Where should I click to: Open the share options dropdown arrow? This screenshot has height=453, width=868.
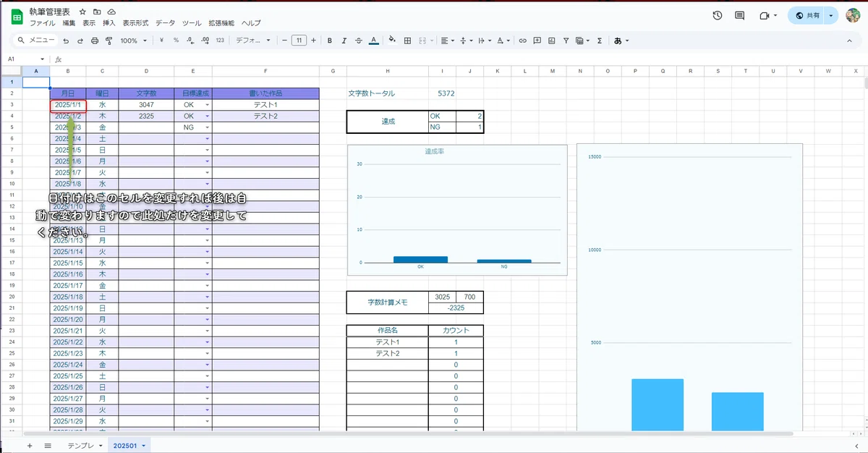pos(831,15)
